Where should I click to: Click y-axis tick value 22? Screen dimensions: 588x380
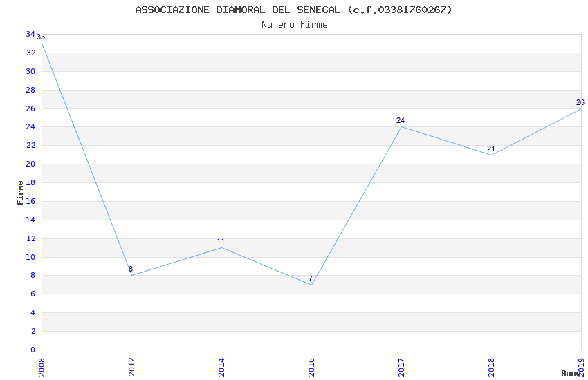coord(30,145)
